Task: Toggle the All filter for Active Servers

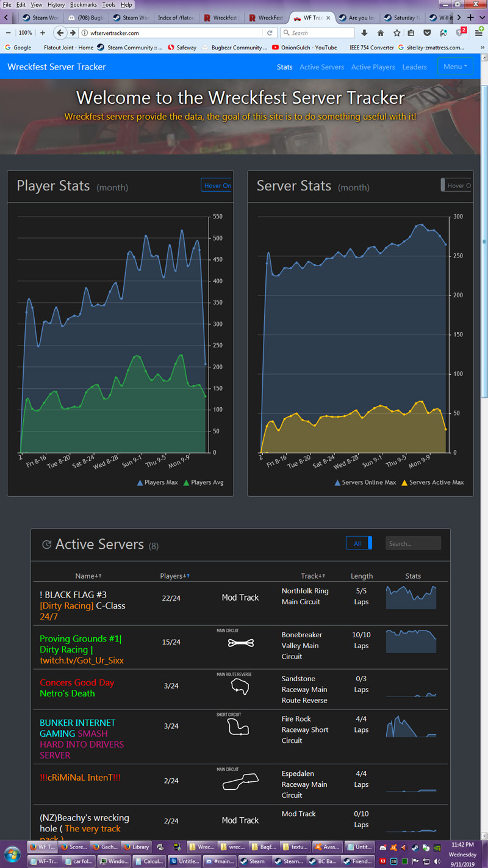Action: click(x=359, y=543)
